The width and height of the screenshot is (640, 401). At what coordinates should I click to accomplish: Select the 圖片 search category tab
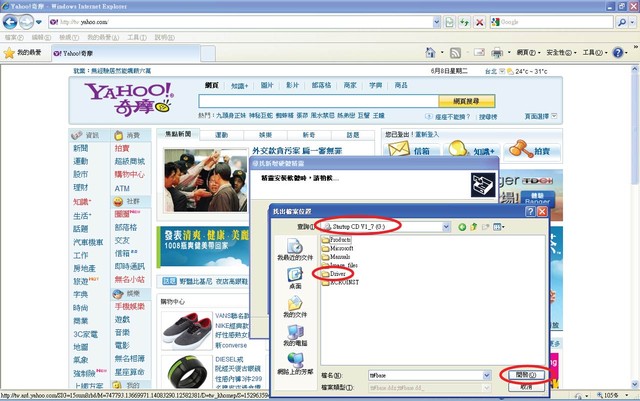pyautogui.click(x=267, y=85)
